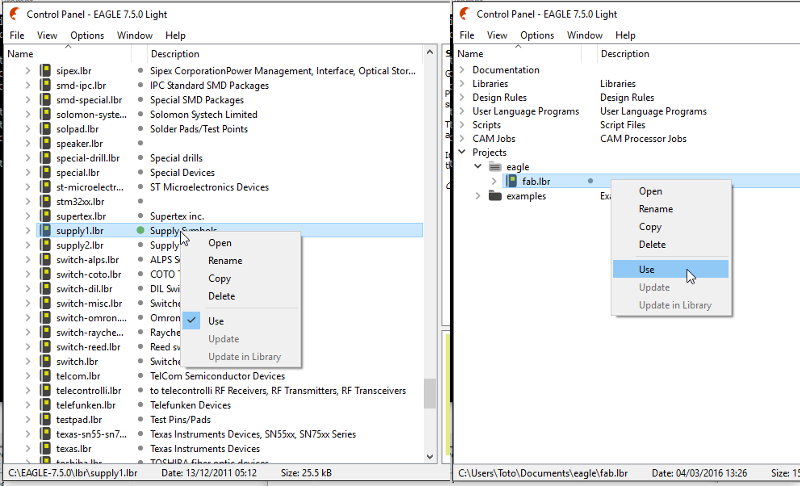
Task: Open the Window menu in left window
Action: 135,35
